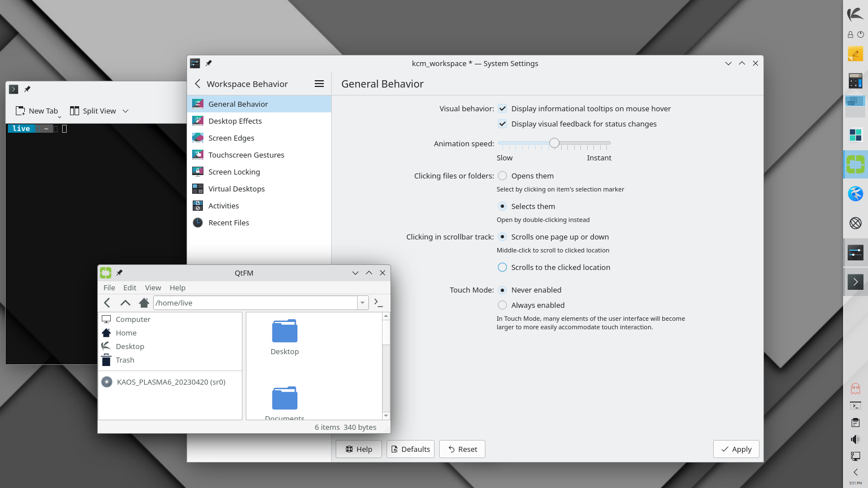Select KAOS_PLASMA6_20230420 (sr0) device in QtFM

tap(170, 382)
